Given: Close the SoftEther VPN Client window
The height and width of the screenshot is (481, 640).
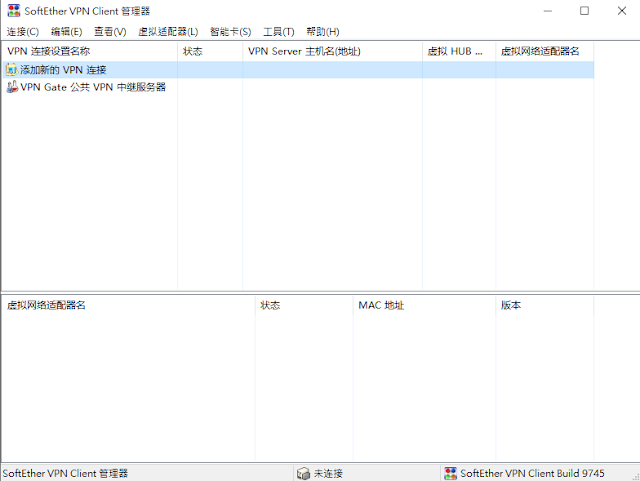Looking at the screenshot, I should coord(622,11).
